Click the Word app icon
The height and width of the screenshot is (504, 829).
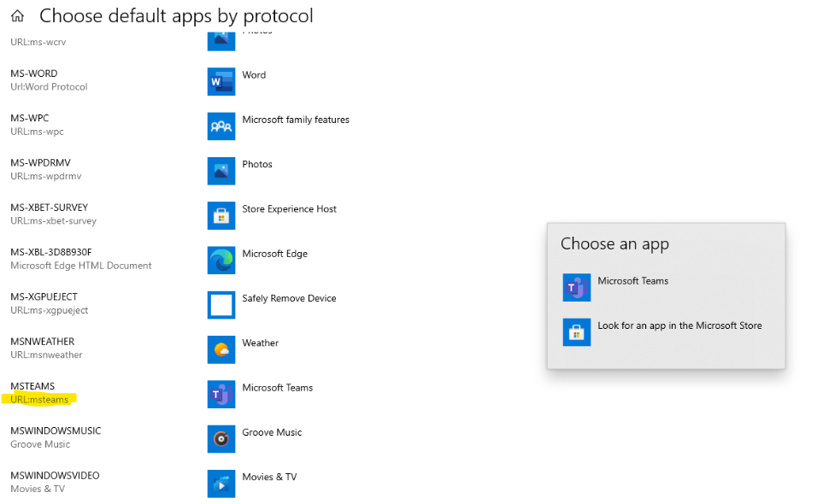click(x=221, y=81)
